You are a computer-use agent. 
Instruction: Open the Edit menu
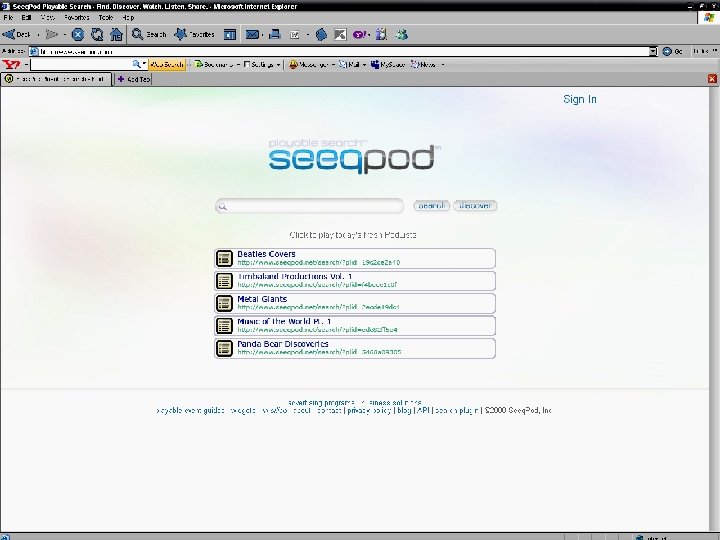pos(26,17)
